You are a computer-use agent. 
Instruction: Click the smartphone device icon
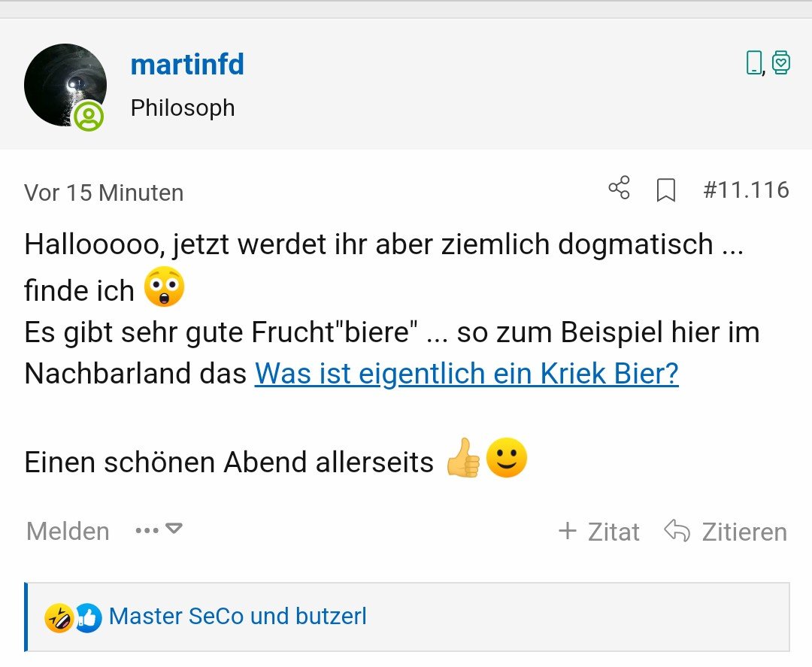[x=753, y=62]
